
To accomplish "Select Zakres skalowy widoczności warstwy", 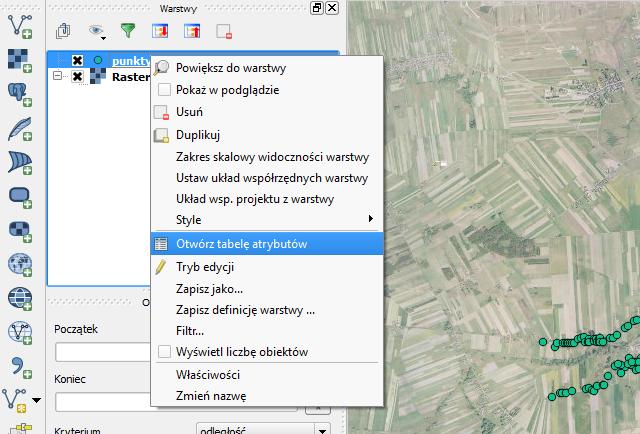I will [x=267, y=157].
